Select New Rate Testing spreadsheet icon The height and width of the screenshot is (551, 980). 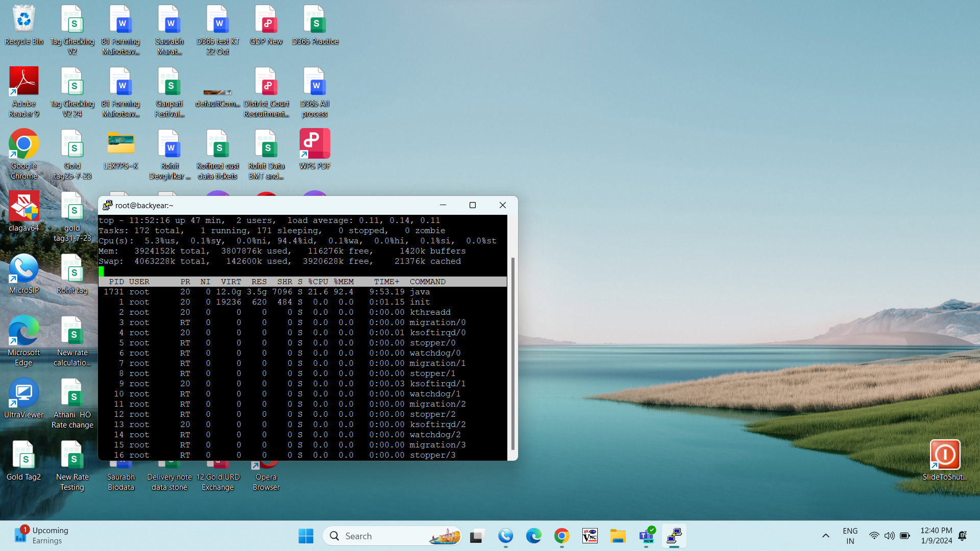point(72,466)
